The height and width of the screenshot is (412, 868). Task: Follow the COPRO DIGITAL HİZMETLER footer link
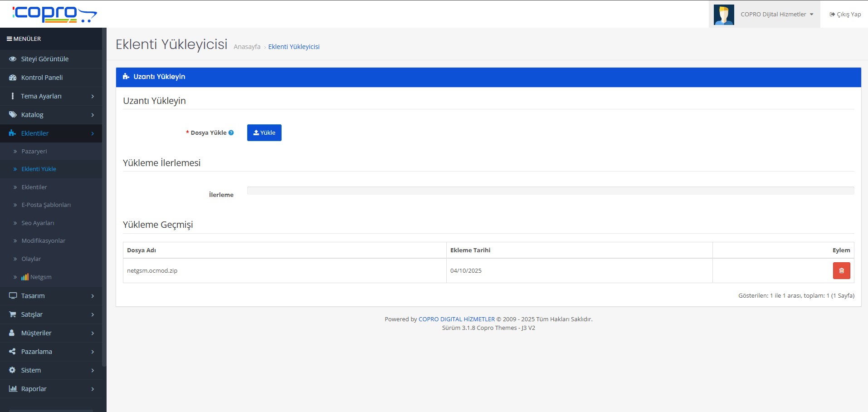(x=456, y=319)
